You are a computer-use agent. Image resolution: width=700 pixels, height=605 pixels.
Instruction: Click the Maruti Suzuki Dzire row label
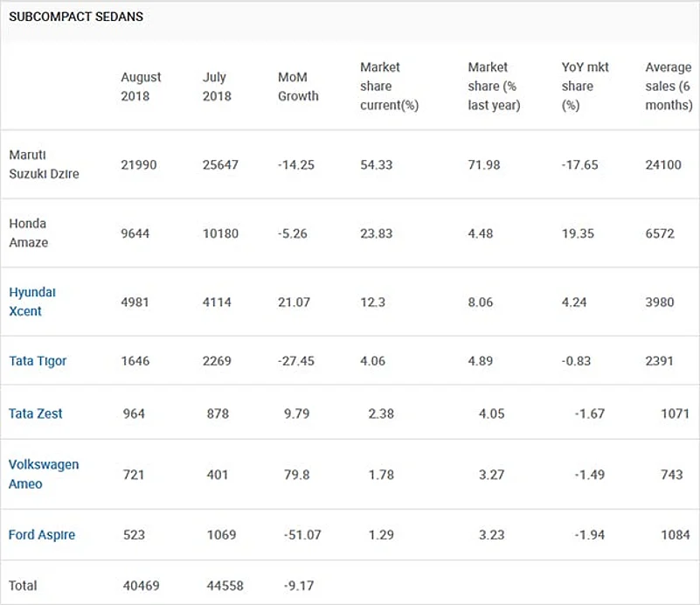point(44,164)
